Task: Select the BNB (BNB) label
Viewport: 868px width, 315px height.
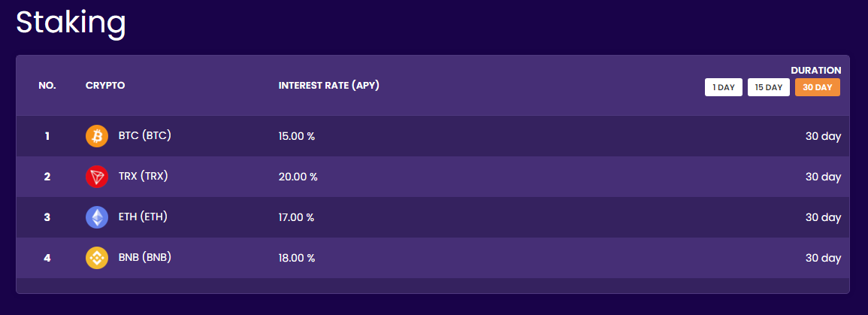Action: tap(145, 257)
